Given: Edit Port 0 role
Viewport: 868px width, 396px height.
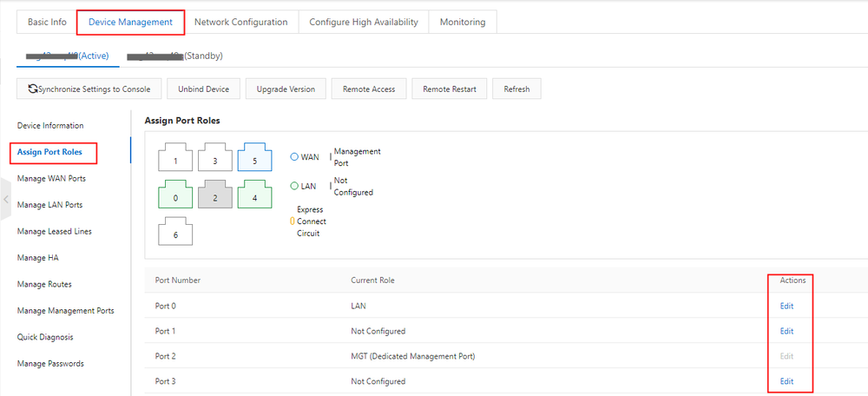Looking at the screenshot, I should (x=786, y=306).
